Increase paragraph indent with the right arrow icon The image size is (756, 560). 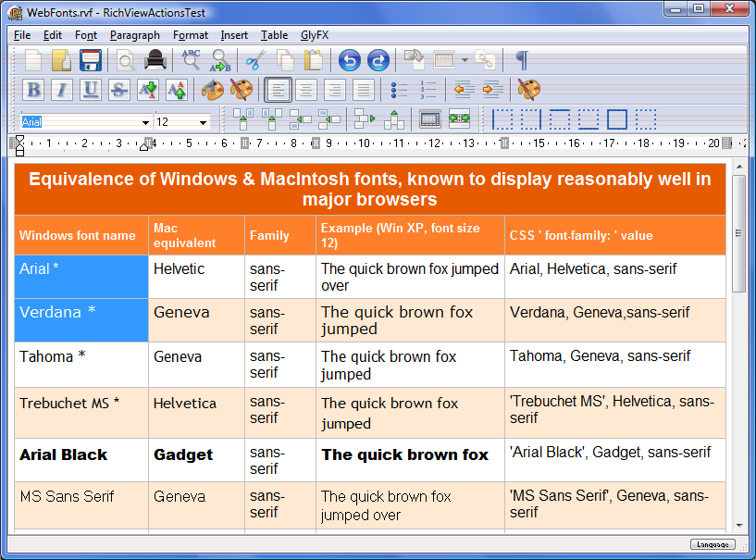pyautogui.click(x=492, y=90)
